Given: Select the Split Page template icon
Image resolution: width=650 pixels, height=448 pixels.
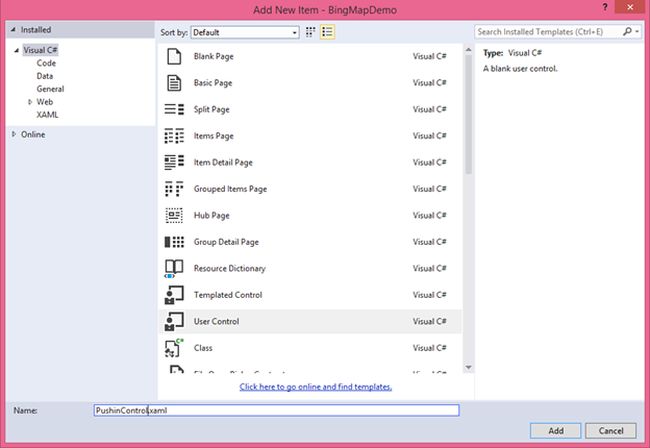Looking at the screenshot, I should pos(174,109).
